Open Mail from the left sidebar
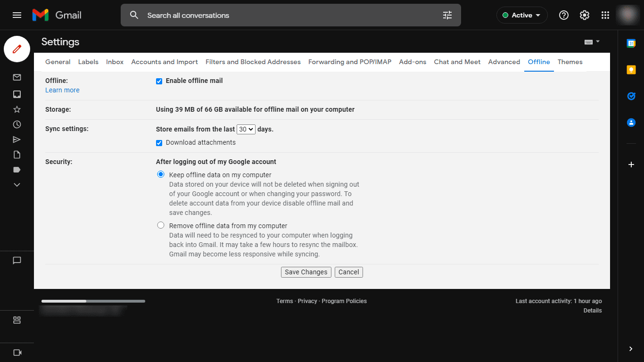This screenshot has height=362, width=644. point(17,77)
